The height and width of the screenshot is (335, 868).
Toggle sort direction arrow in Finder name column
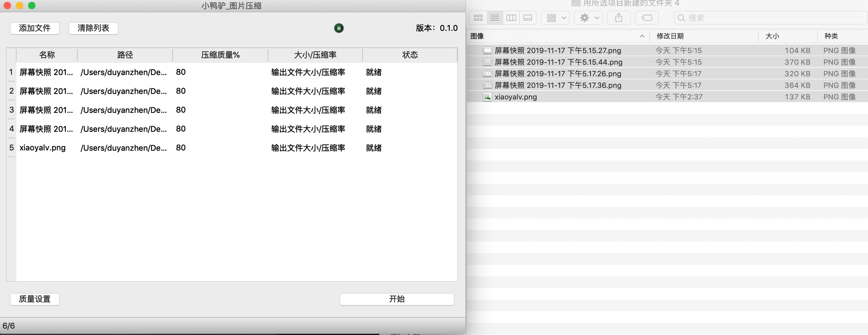pyautogui.click(x=642, y=36)
